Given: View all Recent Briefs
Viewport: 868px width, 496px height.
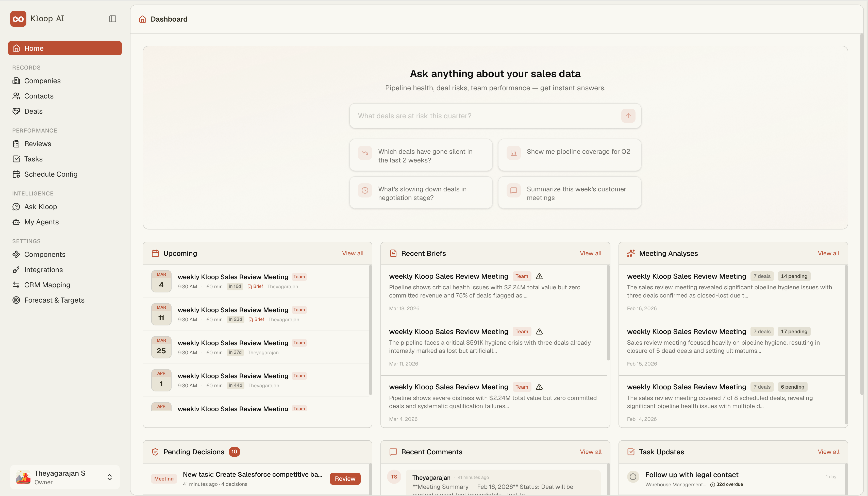Looking at the screenshot, I should point(590,253).
